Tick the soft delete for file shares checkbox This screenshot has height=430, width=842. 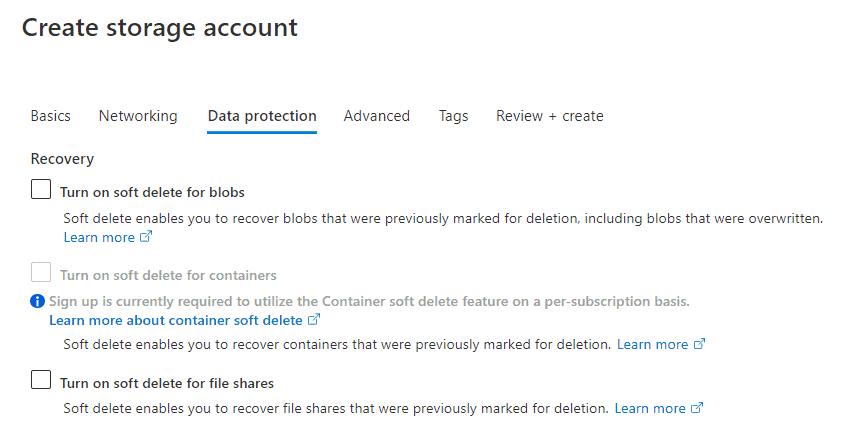41,380
